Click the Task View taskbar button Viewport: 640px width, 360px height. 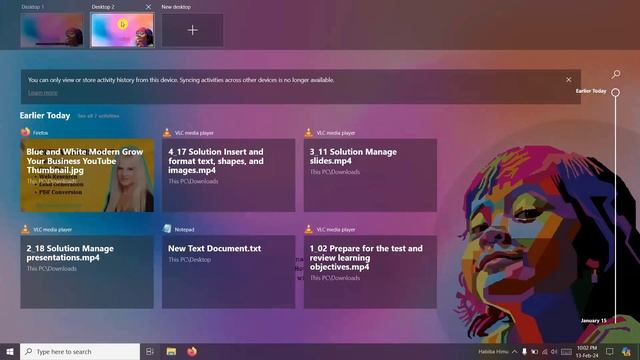(150, 351)
